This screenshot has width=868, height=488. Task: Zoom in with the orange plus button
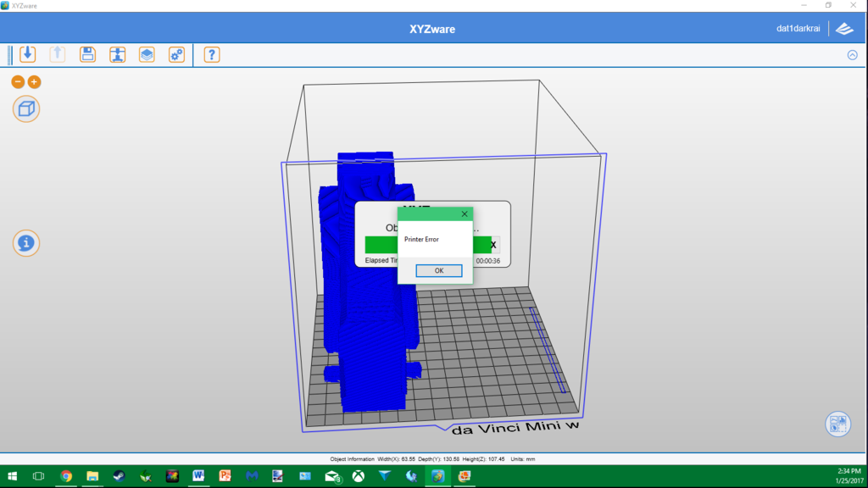(x=34, y=82)
